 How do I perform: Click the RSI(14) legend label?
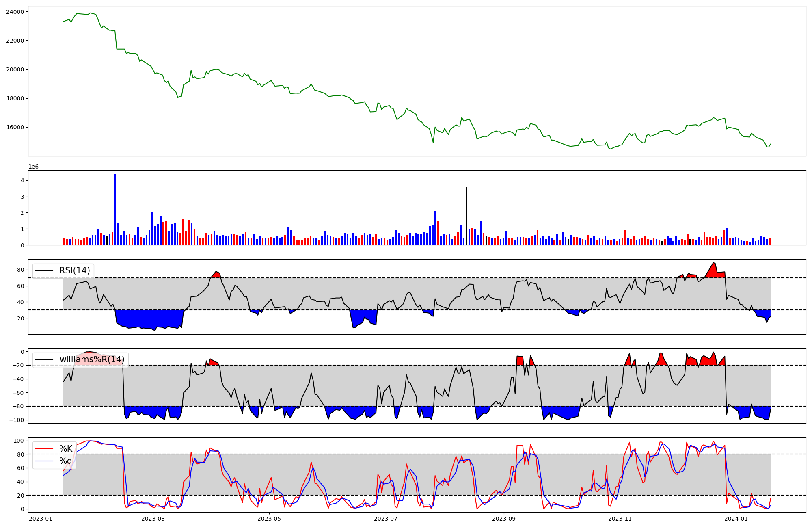[x=74, y=270]
